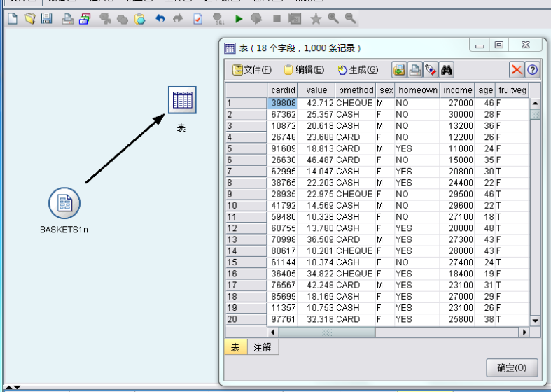The height and width of the screenshot is (392, 551).
Task: Select the cardid cell 39808
Action: click(283, 103)
